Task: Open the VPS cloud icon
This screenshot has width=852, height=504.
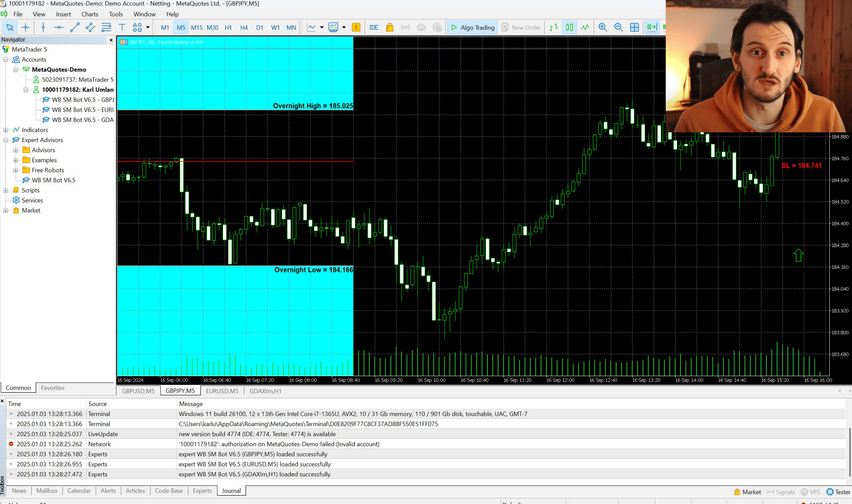Action: point(421,28)
